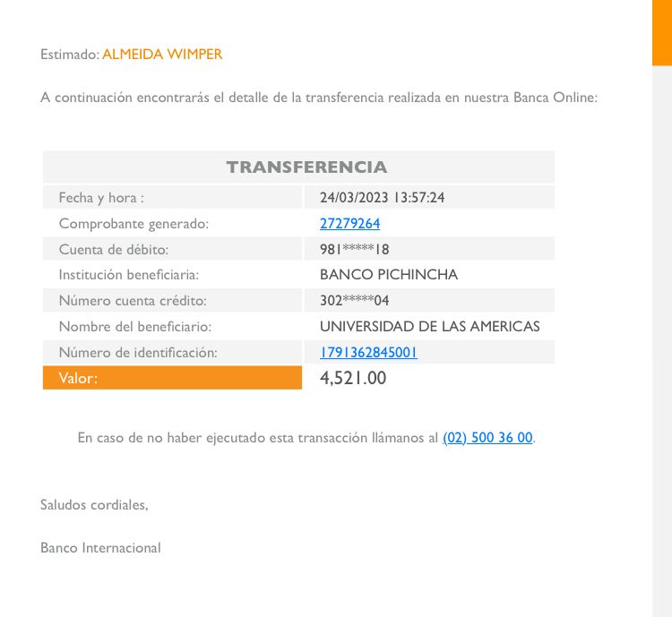The image size is (672, 617).
Task: Click the BANCO PICHINCHA institution text
Action: pyautogui.click(x=388, y=275)
